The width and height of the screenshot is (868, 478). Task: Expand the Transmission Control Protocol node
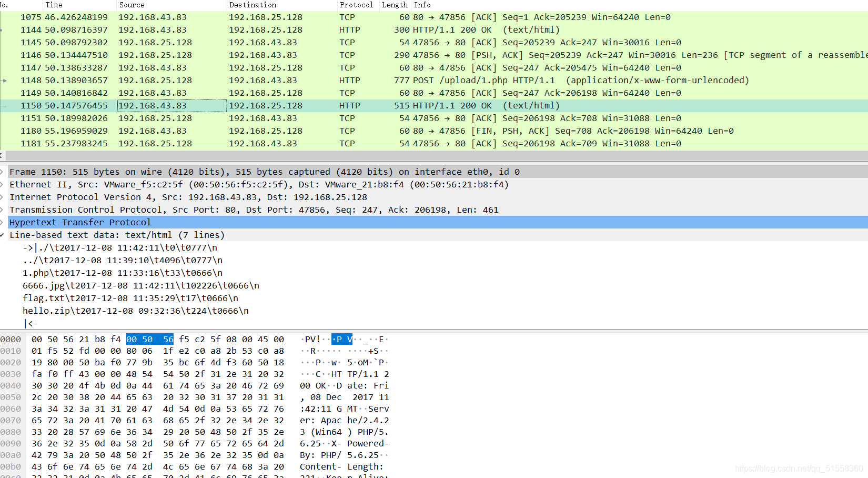(3, 210)
